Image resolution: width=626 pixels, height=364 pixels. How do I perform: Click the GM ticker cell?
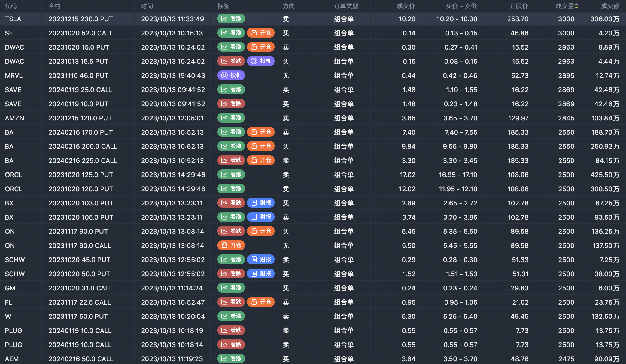point(10,288)
